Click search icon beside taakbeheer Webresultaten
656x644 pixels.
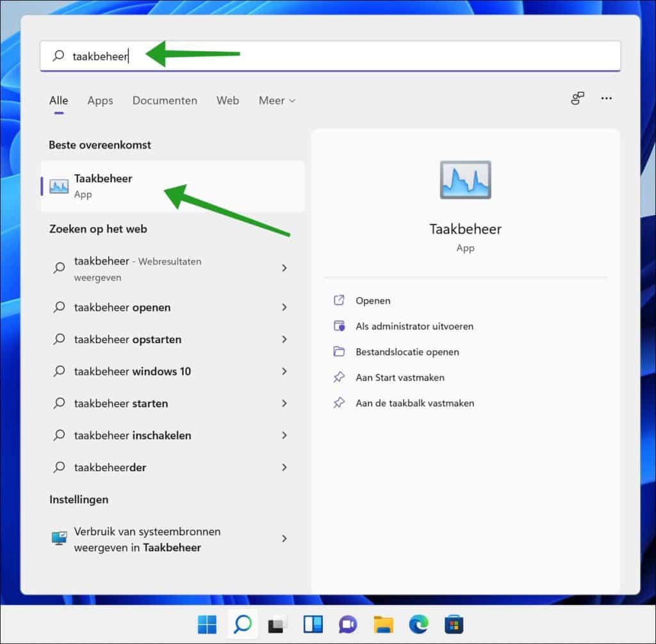pos(59,268)
